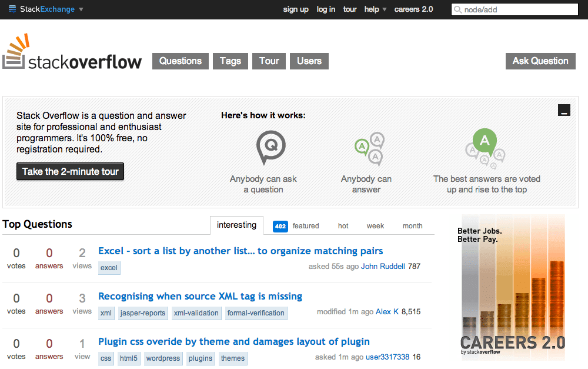Open the Excel sort list question

(x=240, y=251)
